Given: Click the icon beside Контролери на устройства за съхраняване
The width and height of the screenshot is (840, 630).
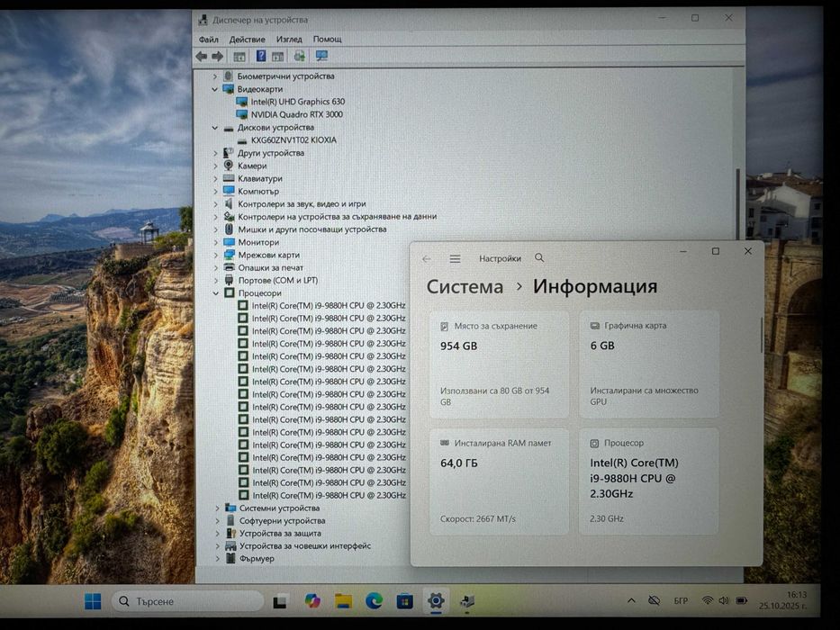Looking at the screenshot, I should pos(229,217).
